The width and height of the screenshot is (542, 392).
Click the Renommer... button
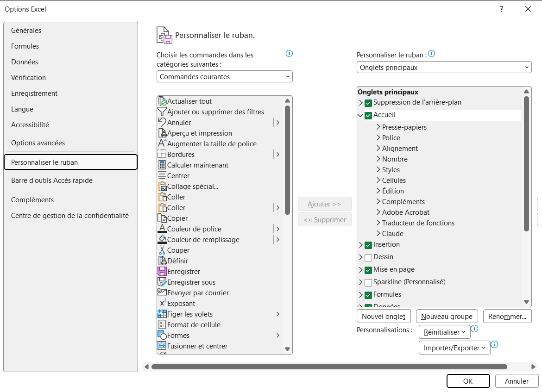pos(507,317)
